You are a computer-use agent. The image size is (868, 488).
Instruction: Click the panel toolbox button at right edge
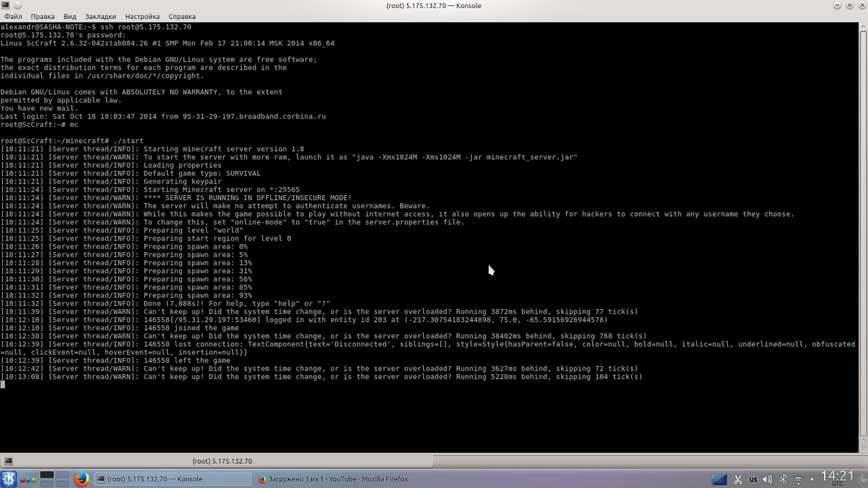coord(862,479)
